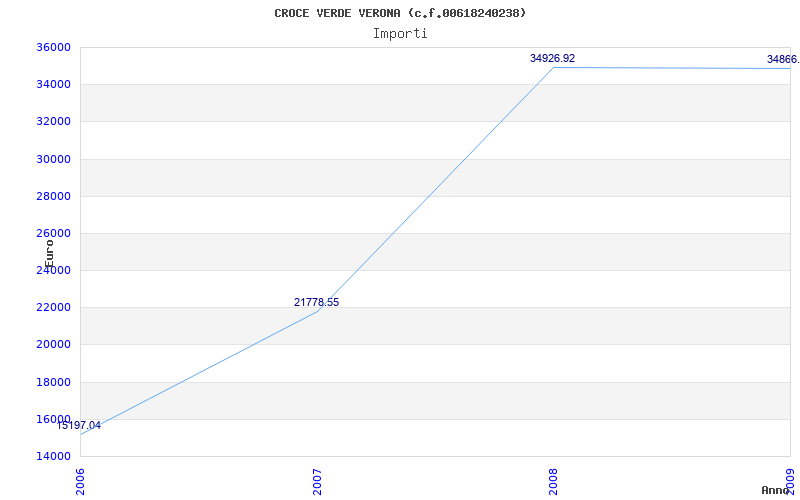
Task: Click the partially shown 34866 data label
Action: [x=783, y=60]
